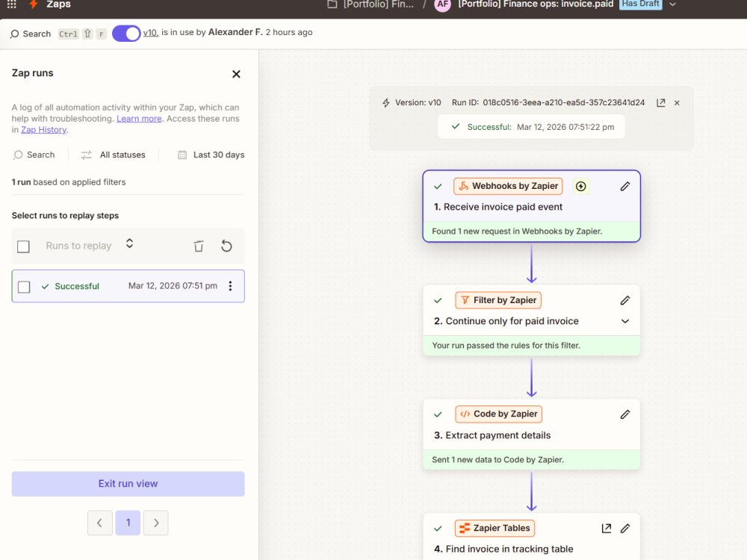Go to next runs page

coord(156,523)
